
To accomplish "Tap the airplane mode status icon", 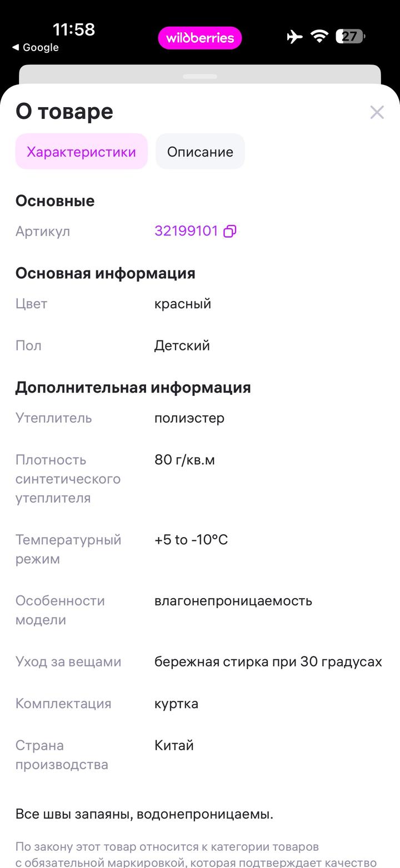I will point(294,37).
